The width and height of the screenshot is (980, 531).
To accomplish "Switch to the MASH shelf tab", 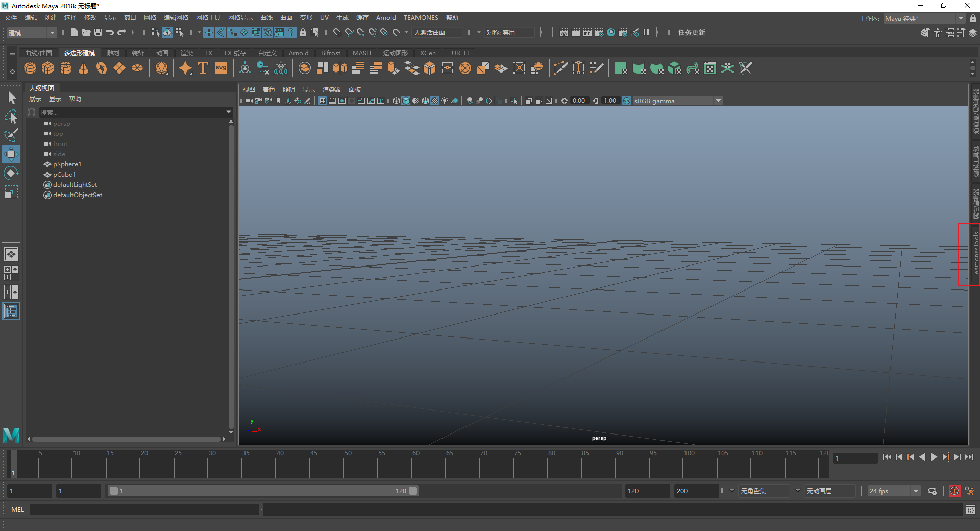I will point(361,53).
